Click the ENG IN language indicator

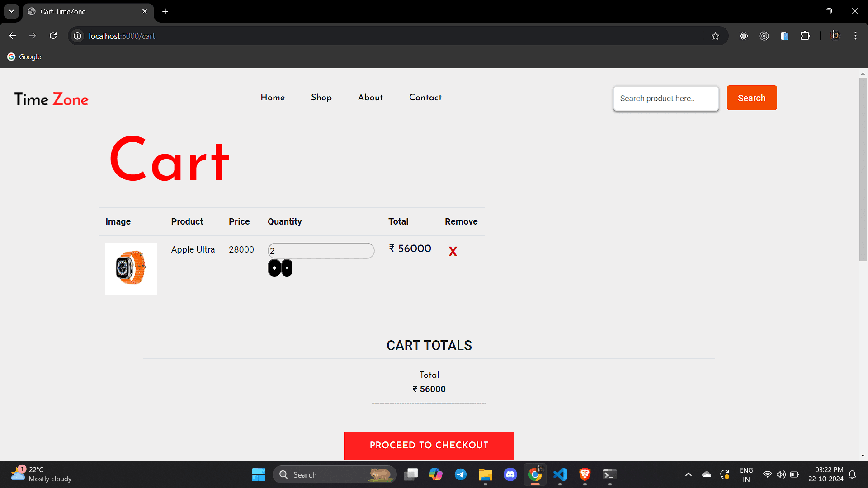[x=746, y=474]
